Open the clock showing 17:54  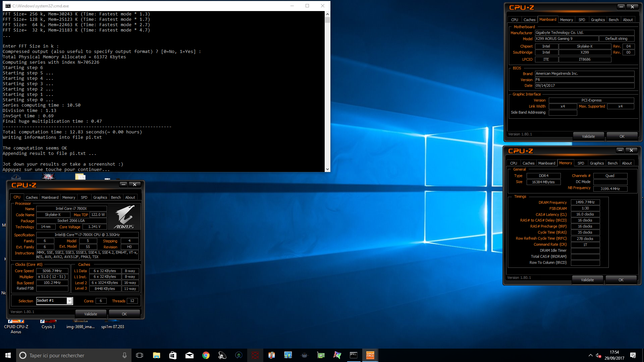614,355
